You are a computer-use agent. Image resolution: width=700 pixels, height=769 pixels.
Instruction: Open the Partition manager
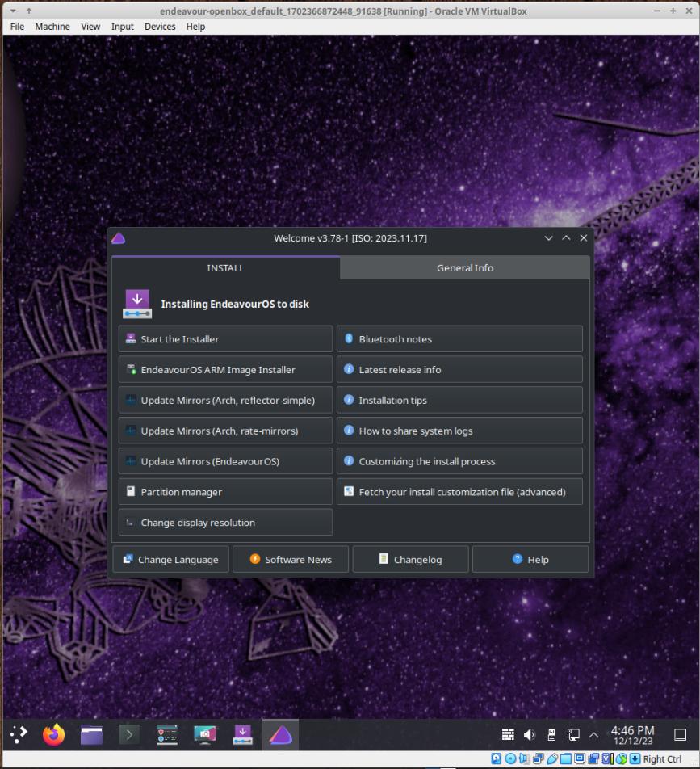pyautogui.click(x=225, y=492)
